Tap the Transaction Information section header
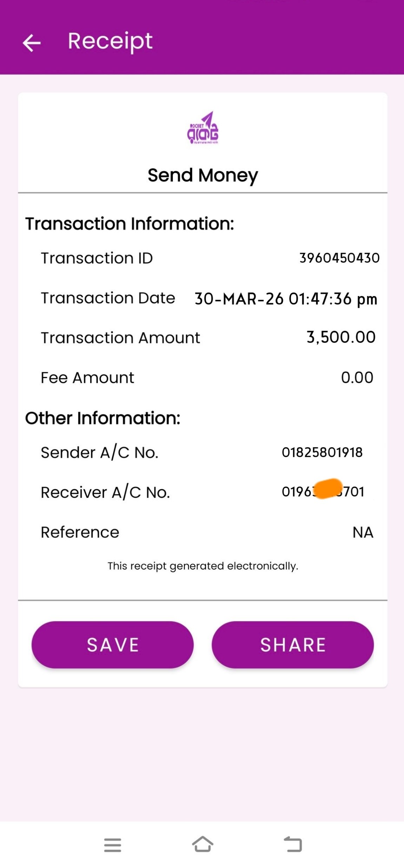 coord(129,223)
